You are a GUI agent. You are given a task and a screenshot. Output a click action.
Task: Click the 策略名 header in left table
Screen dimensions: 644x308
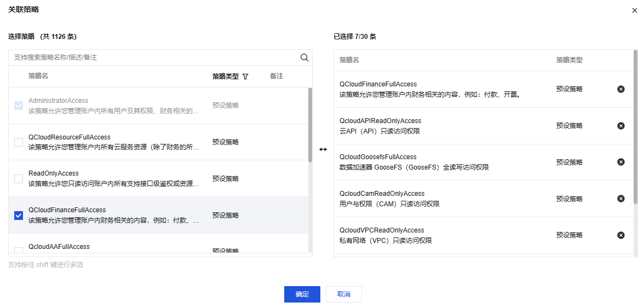click(x=38, y=76)
